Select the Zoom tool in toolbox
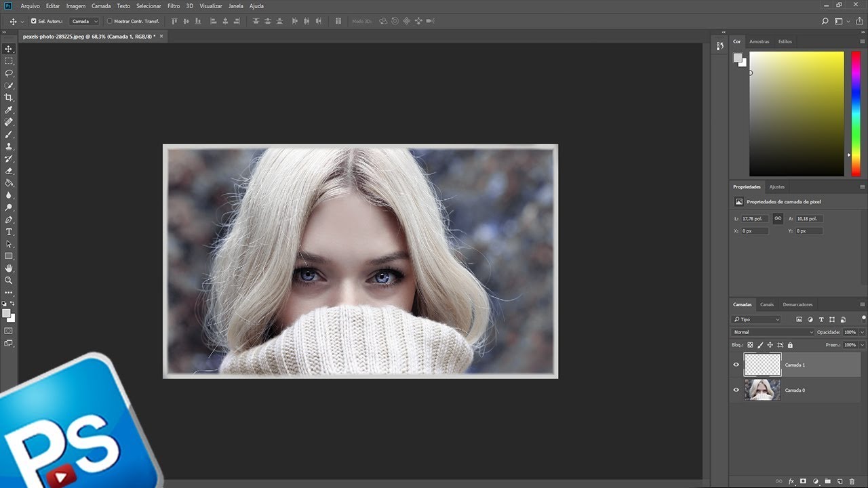 9,280
